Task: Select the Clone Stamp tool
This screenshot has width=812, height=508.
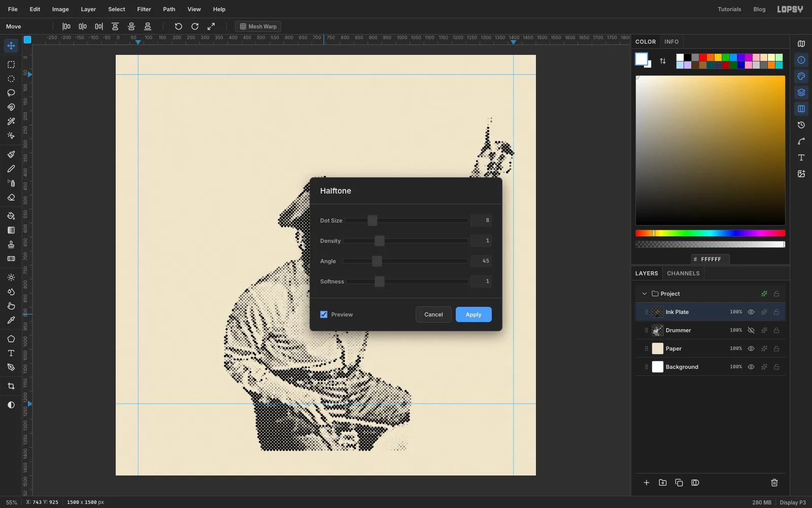Action: point(11,244)
